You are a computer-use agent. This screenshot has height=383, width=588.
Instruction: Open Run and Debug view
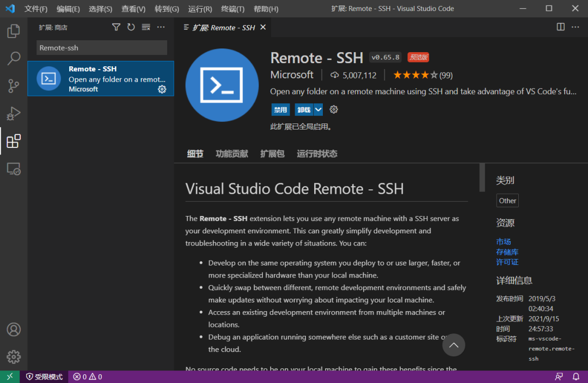click(x=14, y=114)
